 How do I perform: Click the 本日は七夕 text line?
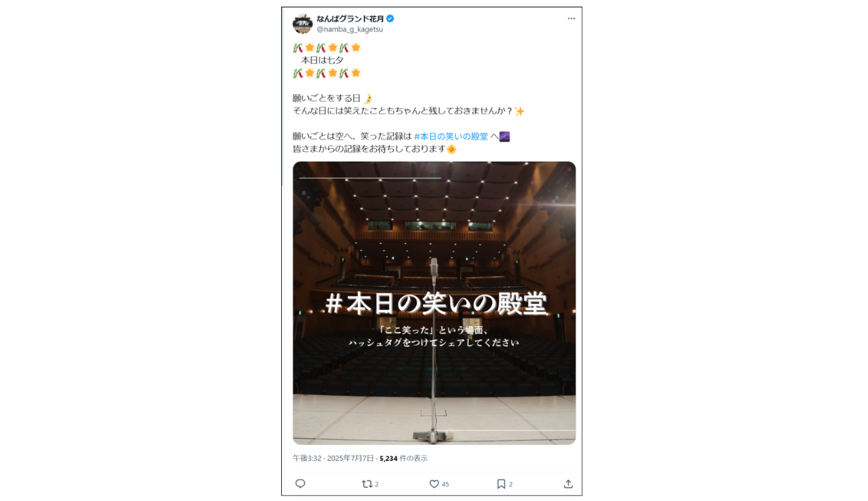(322, 60)
